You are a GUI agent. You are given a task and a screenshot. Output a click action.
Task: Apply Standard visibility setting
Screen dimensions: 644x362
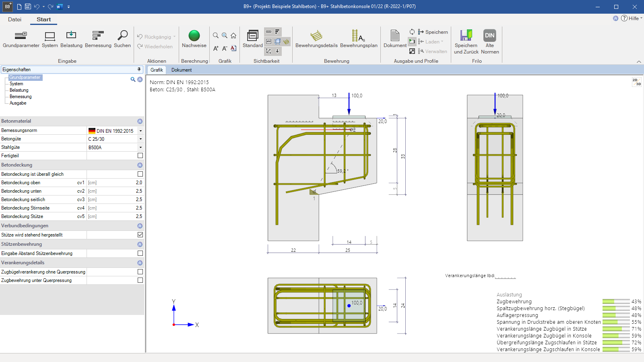[x=253, y=39]
